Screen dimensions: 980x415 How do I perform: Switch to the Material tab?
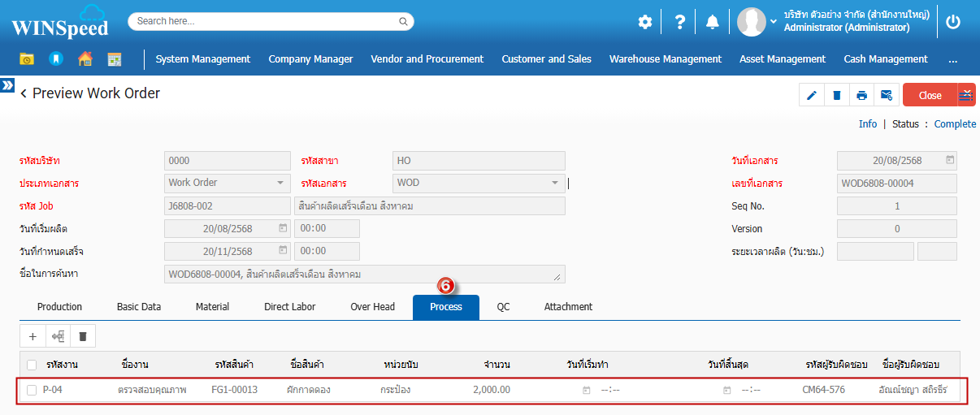pyautogui.click(x=212, y=307)
